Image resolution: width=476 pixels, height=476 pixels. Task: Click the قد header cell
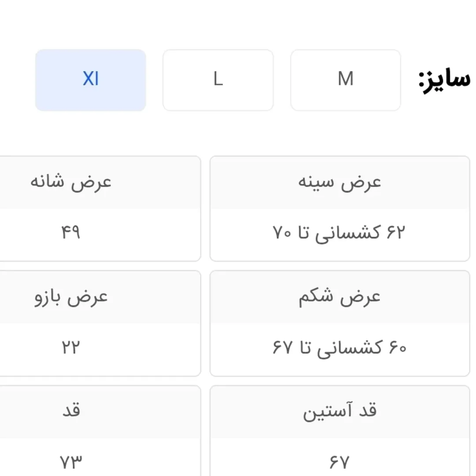(x=71, y=412)
